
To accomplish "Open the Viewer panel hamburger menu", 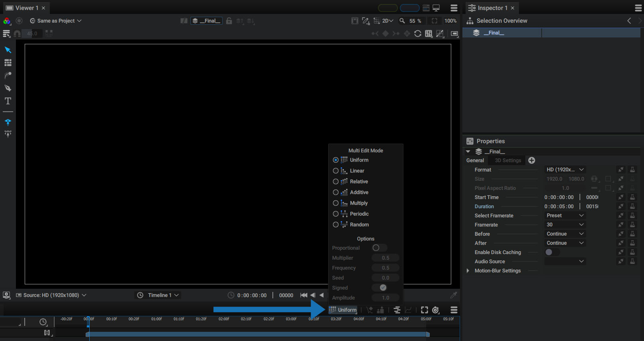I will click(454, 8).
